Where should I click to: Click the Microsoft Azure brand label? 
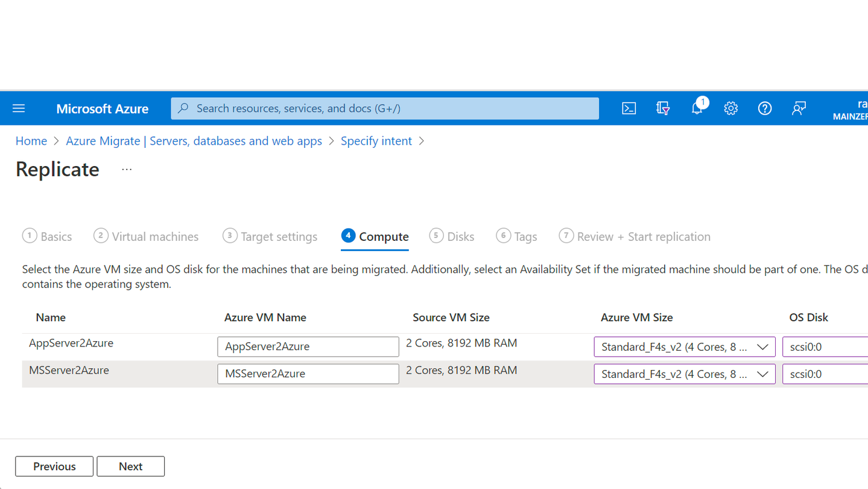click(x=103, y=109)
